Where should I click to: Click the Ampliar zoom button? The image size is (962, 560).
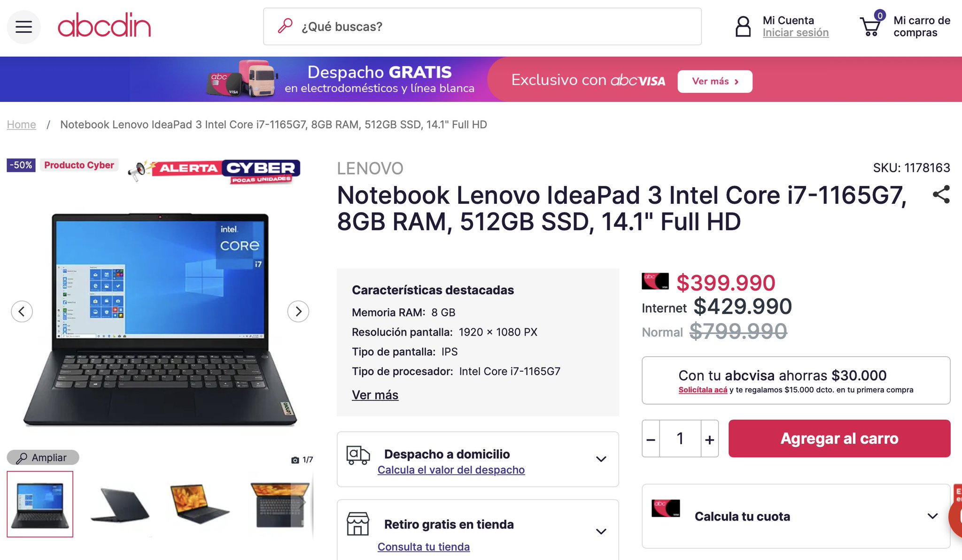43,458
